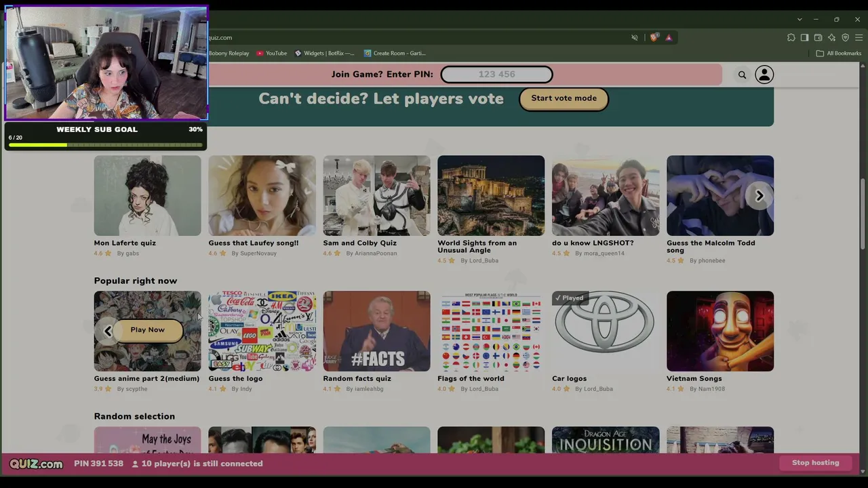Show previous quizzes in Popular carousel
The height and width of the screenshot is (488, 868).
(x=108, y=331)
